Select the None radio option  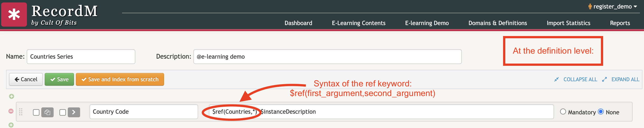click(601, 111)
